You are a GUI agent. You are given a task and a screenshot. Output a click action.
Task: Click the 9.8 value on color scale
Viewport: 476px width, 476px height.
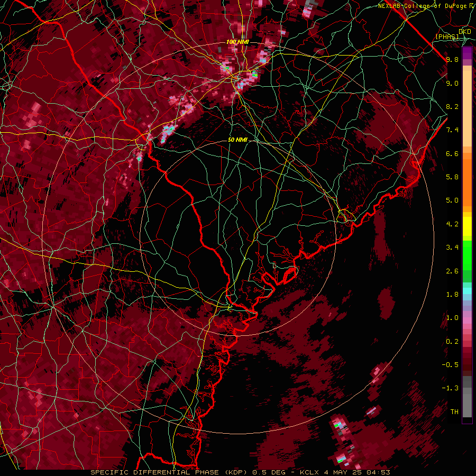(452, 60)
